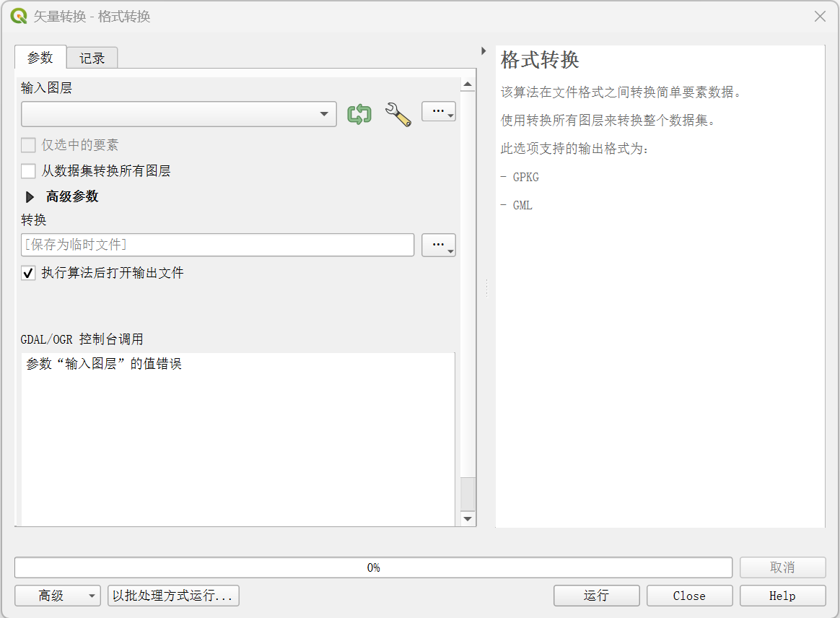
Task: Click 以批处理方式运行 button
Action: pos(173,596)
